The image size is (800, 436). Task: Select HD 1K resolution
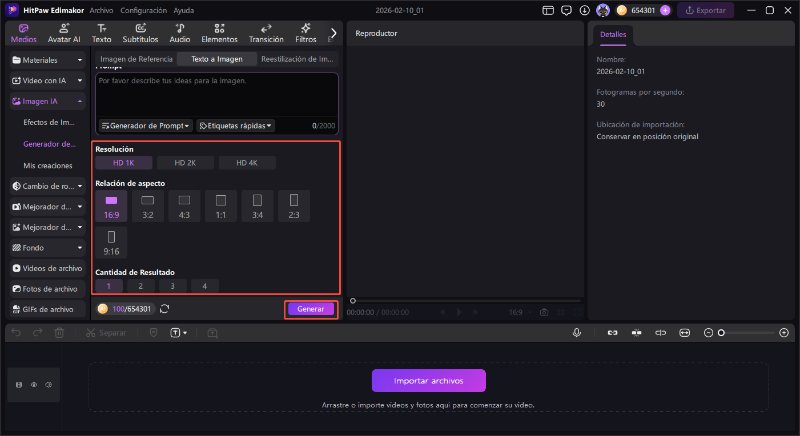pos(123,163)
